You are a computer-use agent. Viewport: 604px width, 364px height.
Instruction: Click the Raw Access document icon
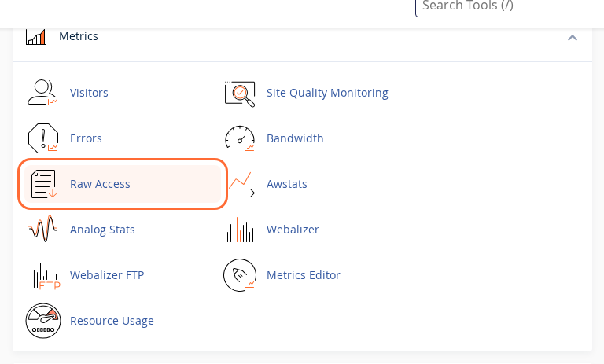tap(42, 184)
